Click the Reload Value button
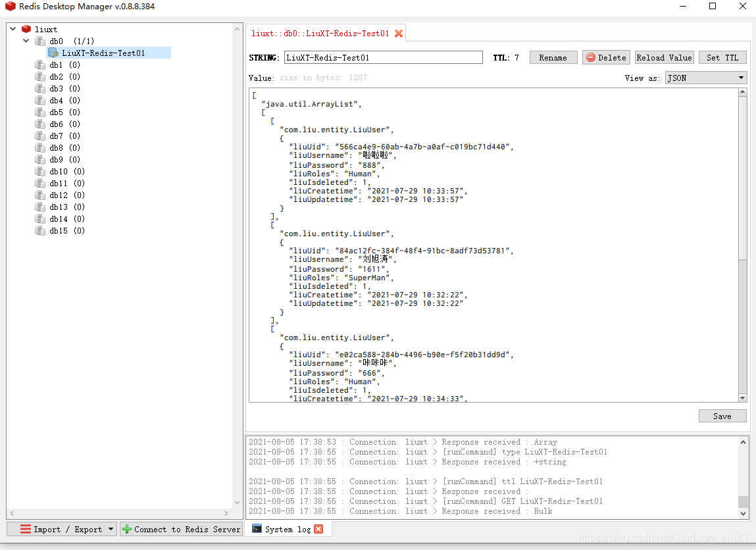The height and width of the screenshot is (550, 756). pos(664,57)
